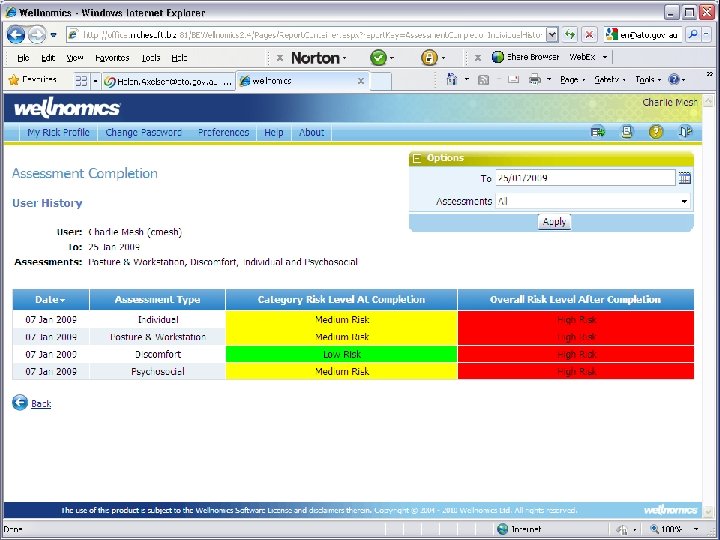
Task: Open the Page command bar menu
Action: click(x=572, y=80)
